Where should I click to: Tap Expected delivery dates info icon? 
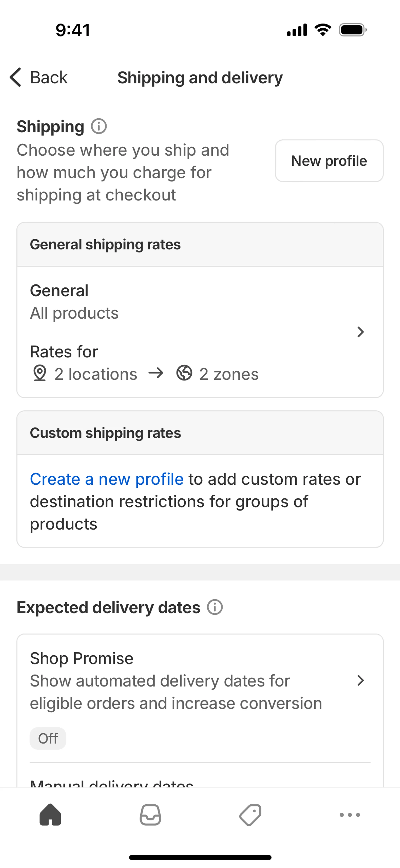click(x=215, y=607)
